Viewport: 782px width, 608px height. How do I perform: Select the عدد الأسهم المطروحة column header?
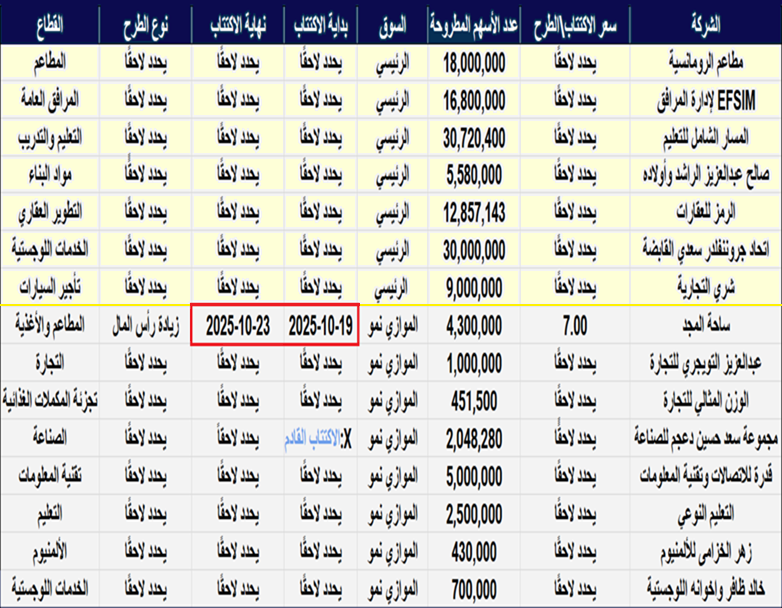click(472, 23)
